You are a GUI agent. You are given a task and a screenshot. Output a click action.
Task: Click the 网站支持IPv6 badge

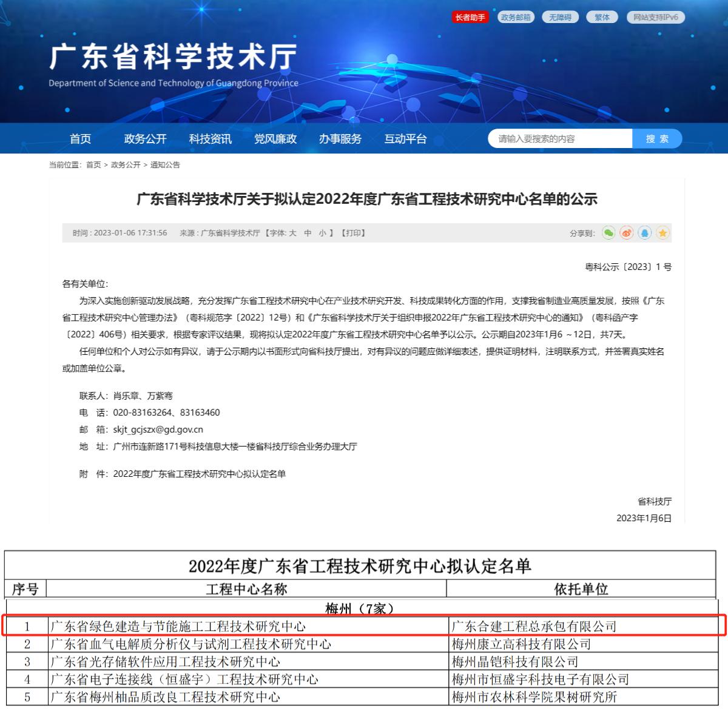point(655,17)
